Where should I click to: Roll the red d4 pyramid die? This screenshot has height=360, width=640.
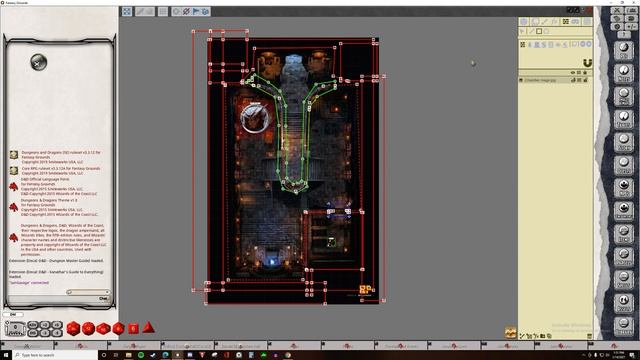(148, 327)
